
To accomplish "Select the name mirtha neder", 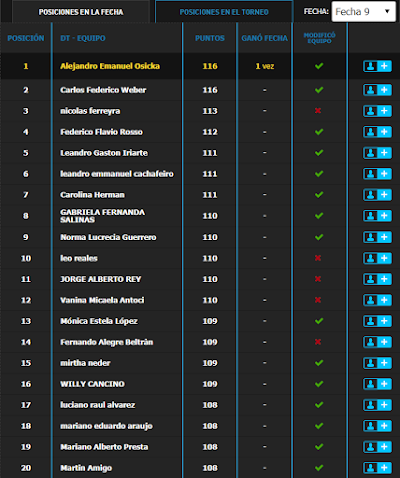I will point(85,363).
